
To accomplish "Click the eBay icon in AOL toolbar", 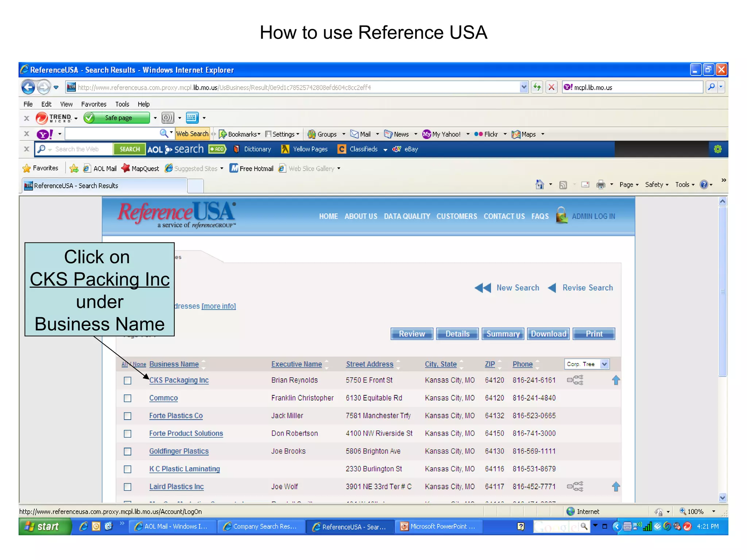I will click(x=396, y=149).
